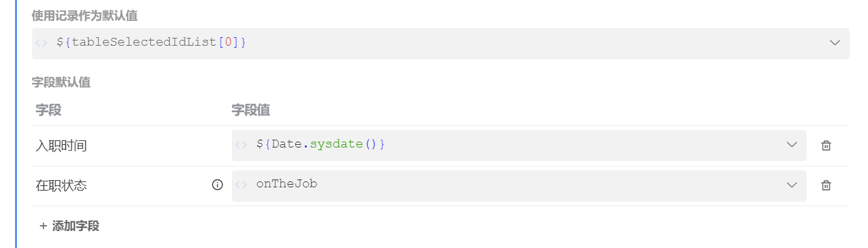The width and height of the screenshot is (868, 248).
Task: Expand the onTheJob value dropdown chevron
Action: click(x=792, y=185)
